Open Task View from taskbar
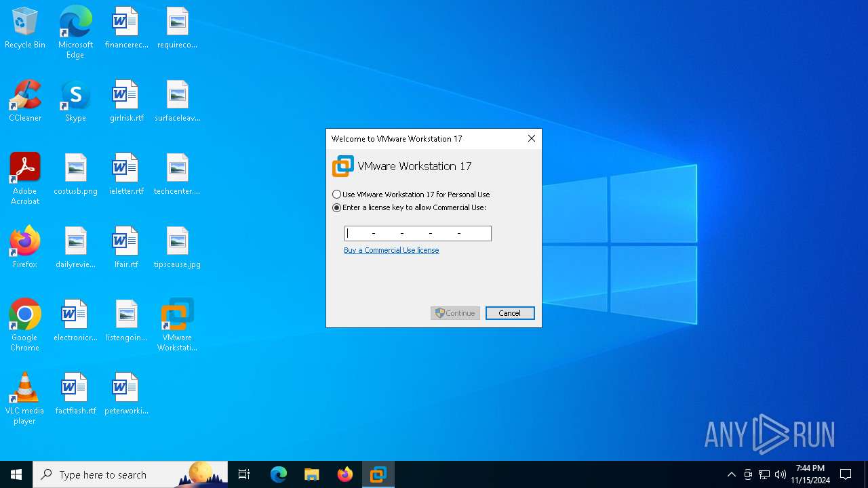This screenshot has width=868, height=488. click(244, 474)
